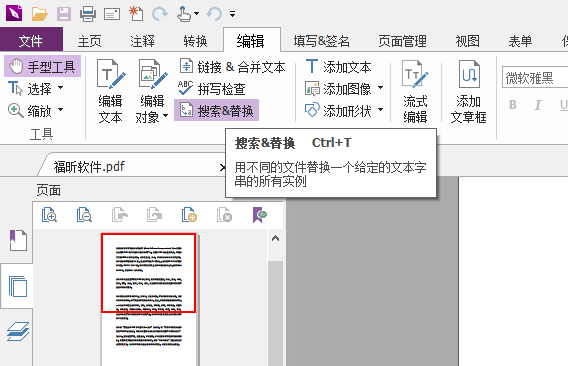This screenshot has height=366, width=568.
Task: Click 添加文本 to add text
Action: [x=338, y=67]
